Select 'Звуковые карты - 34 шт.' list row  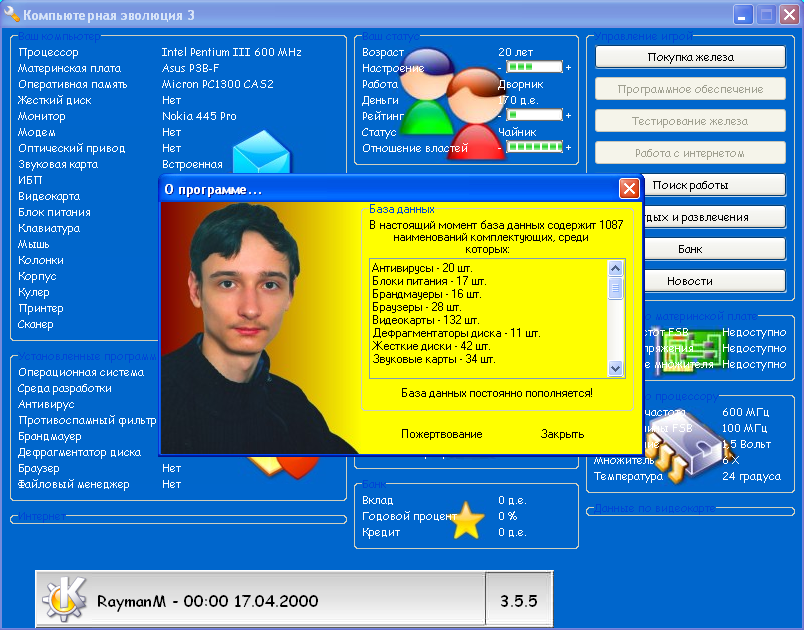[x=488, y=359]
